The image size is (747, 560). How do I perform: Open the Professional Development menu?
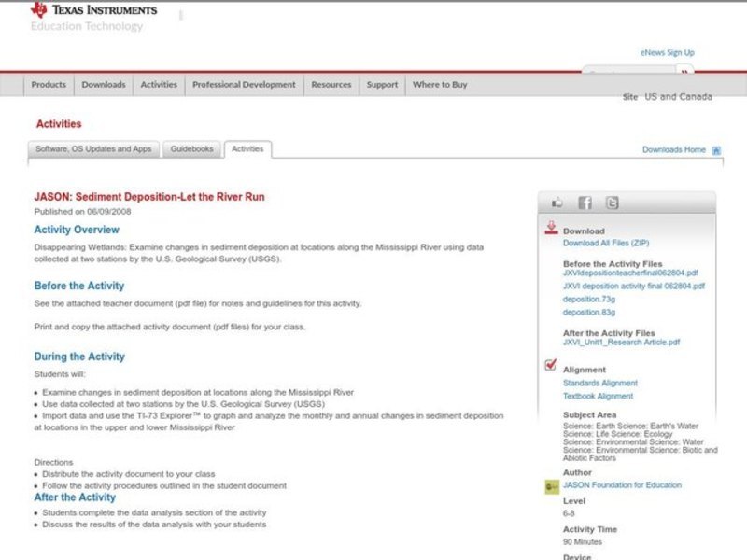click(244, 85)
